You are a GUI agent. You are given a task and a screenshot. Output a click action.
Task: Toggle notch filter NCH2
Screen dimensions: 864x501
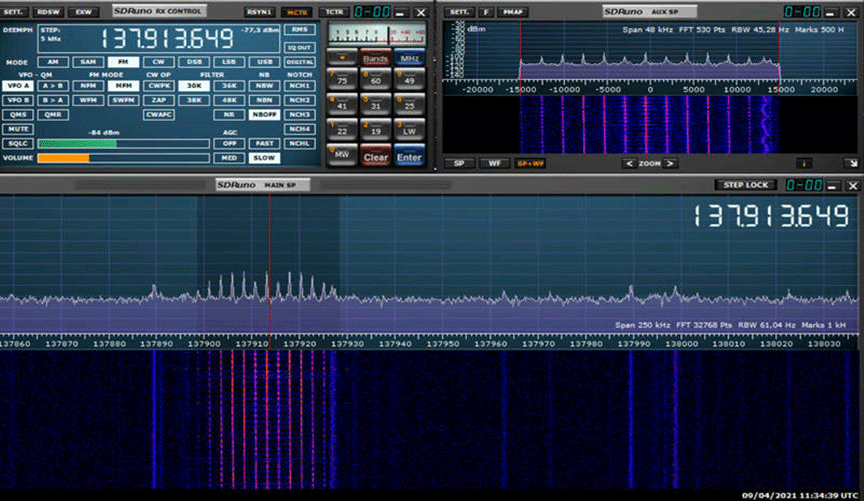click(x=300, y=100)
